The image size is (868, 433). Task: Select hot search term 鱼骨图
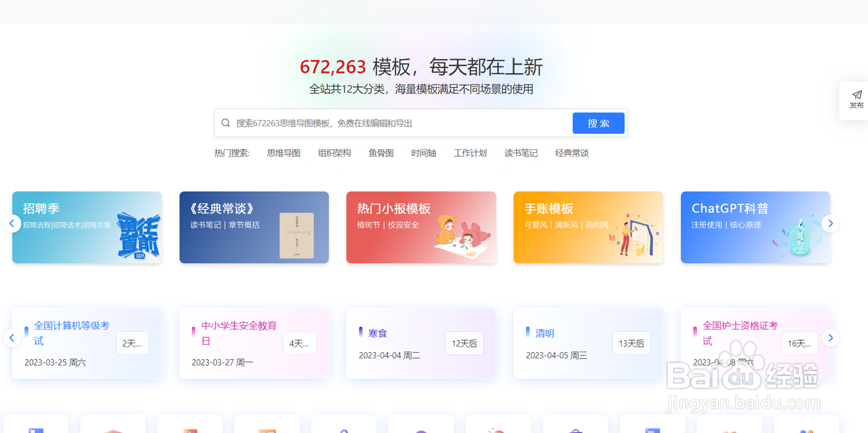[381, 153]
